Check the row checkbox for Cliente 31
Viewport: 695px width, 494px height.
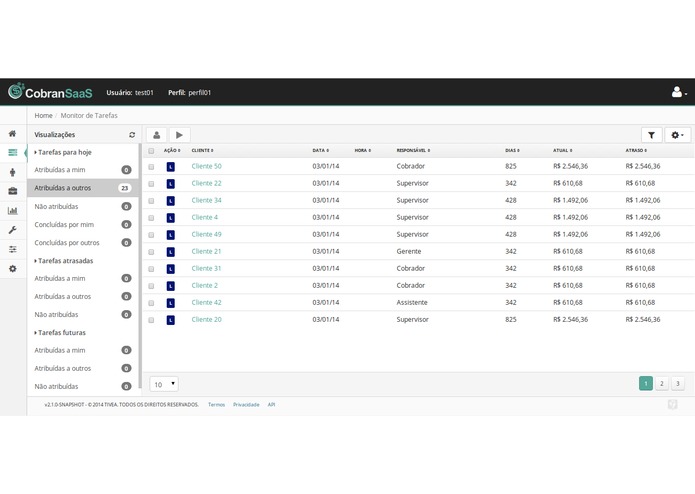151,269
